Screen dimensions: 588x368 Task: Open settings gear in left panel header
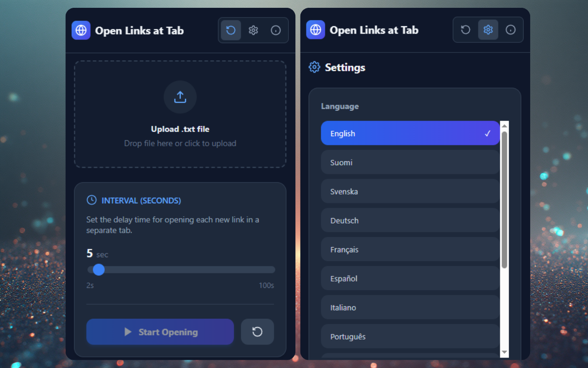(x=253, y=30)
